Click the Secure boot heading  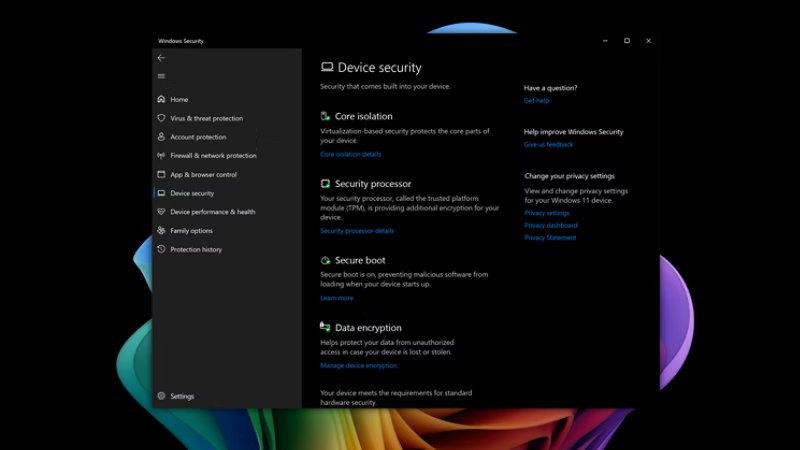pos(360,260)
